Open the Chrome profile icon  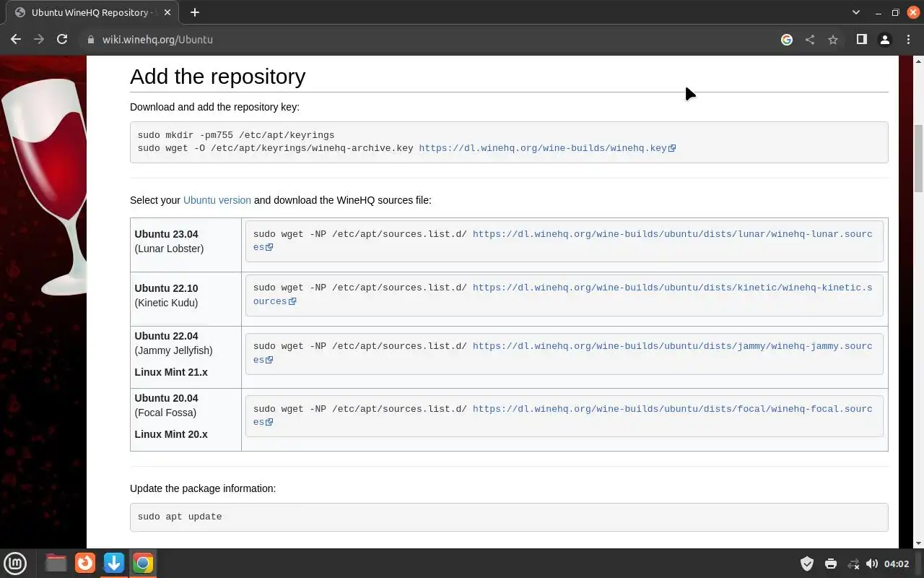(884, 40)
